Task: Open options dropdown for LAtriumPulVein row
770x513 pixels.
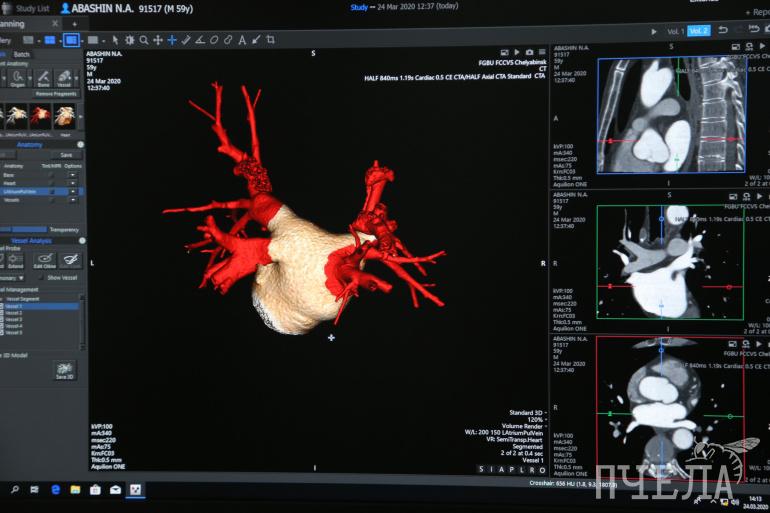Action: coord(72,191)
